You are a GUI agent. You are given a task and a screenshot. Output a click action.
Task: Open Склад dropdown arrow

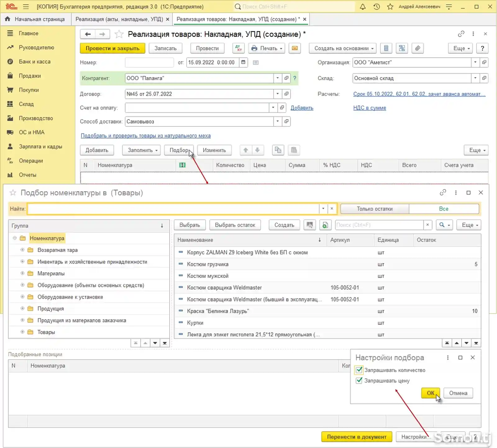pos(475,78)
